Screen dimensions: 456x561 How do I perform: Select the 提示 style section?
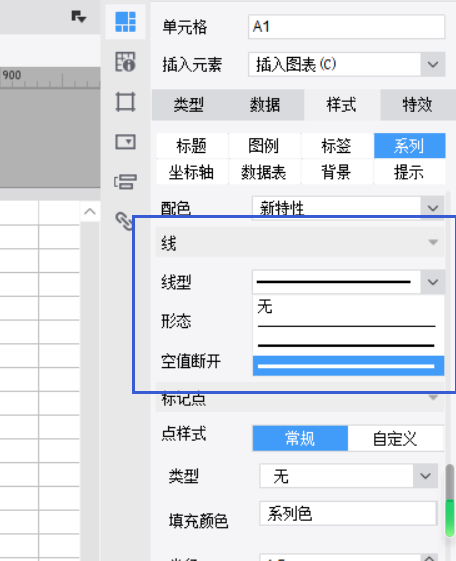point(410,172)
